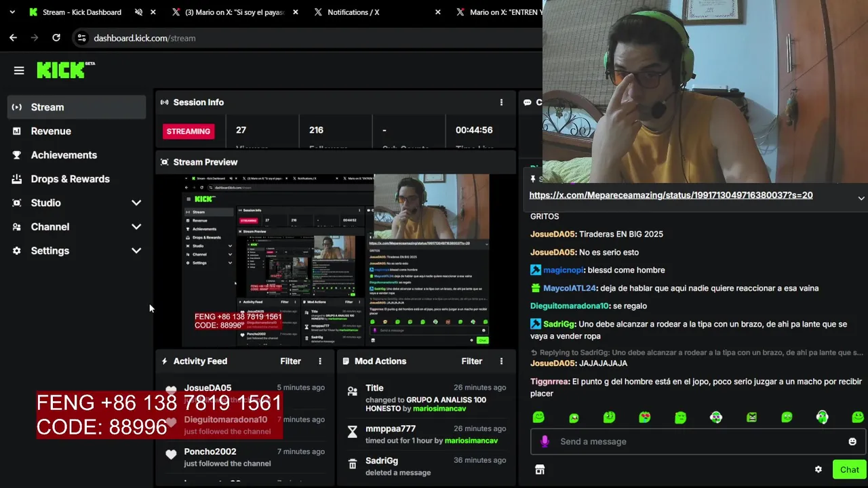Open the Mod Actions Filter dropdown
Screen dimensions: 868x488
point(471,361)
